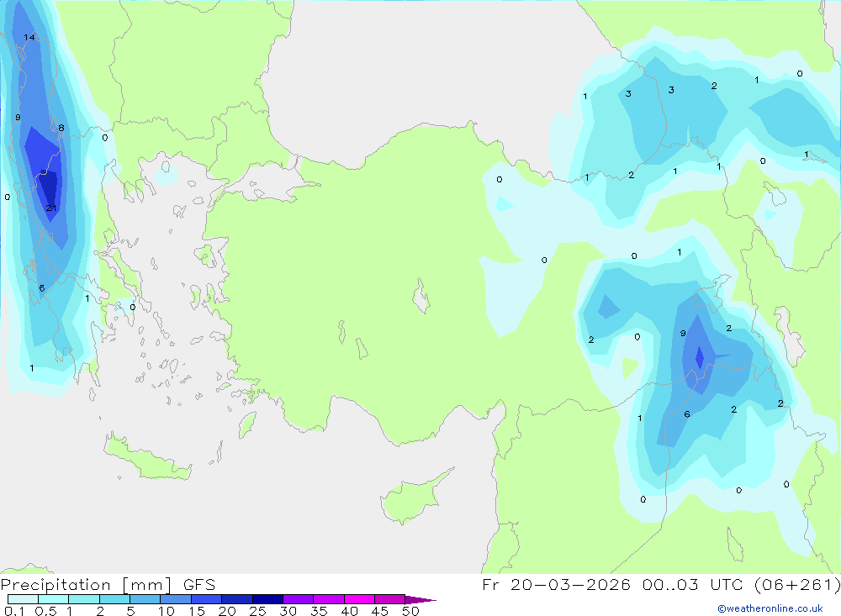841x616 pixels.
Task: Click the '00..03 UTC' time text
Action: (694, 584)
